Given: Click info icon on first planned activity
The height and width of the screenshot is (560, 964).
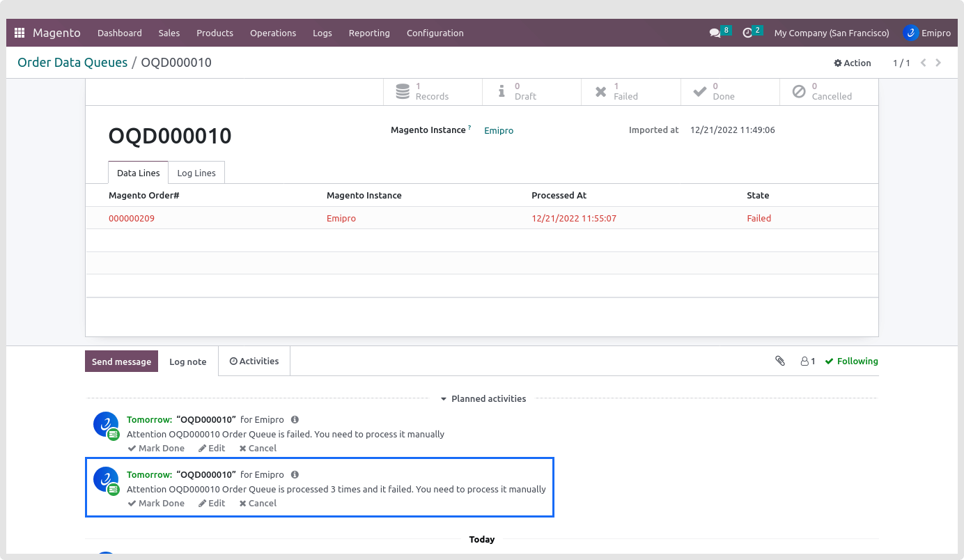Looking at the screenshot, I should pos(295,419).
